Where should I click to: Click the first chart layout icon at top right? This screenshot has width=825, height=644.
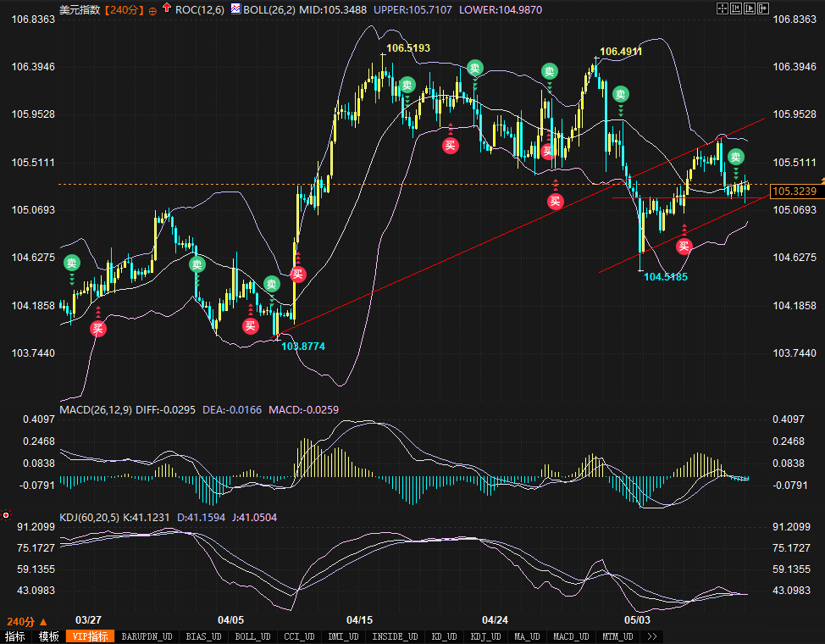point(723,8)
